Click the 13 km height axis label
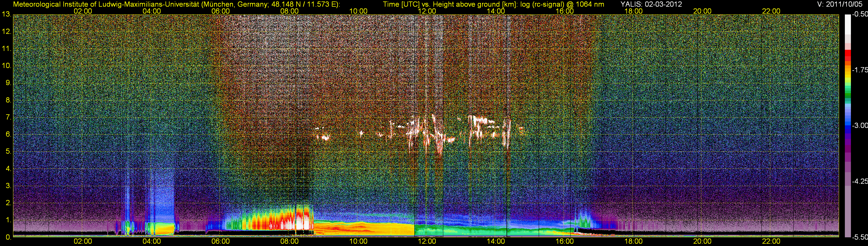 (6, 14)
